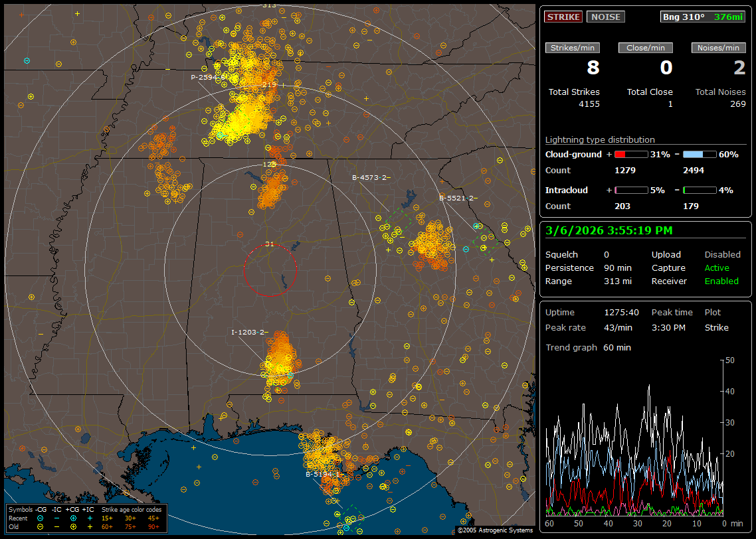Click the Old +IC yellow plus symbol
The width and height of the screenshot is (756, 539).
(90, 526)
